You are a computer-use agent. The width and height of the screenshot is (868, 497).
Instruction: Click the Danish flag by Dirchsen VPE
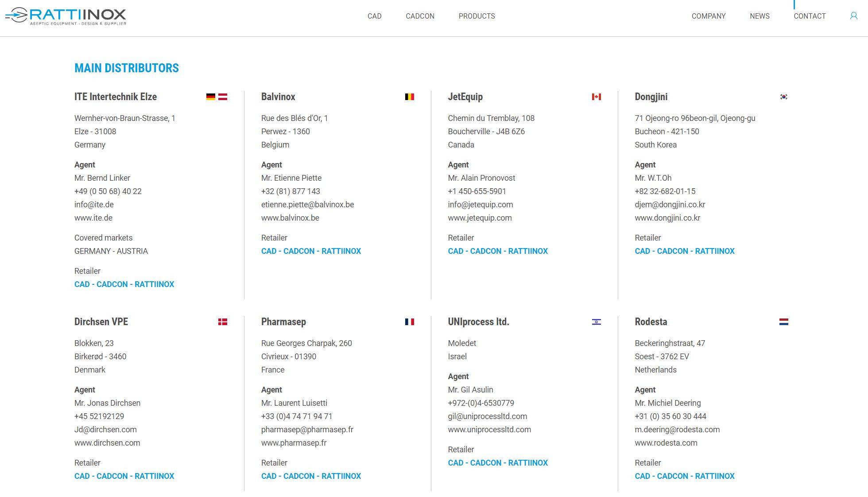[223, 322]
